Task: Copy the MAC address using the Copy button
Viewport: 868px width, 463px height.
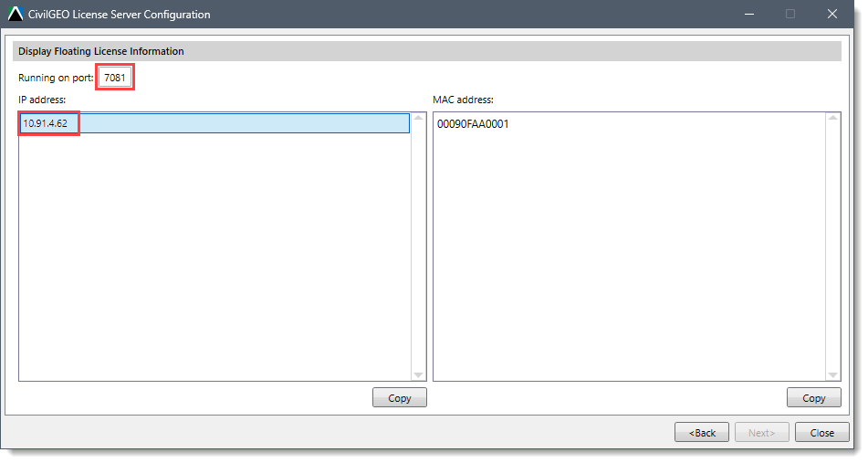Action: [814, 397]
